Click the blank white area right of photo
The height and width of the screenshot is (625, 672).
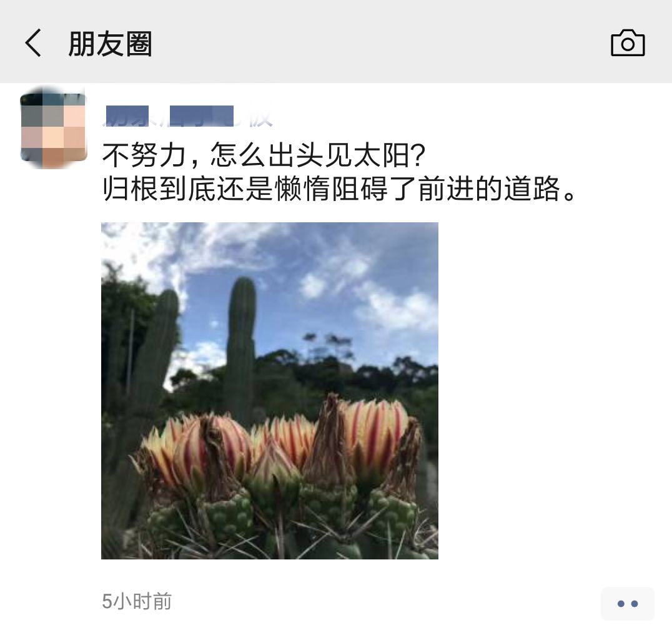tap(553, 390)
